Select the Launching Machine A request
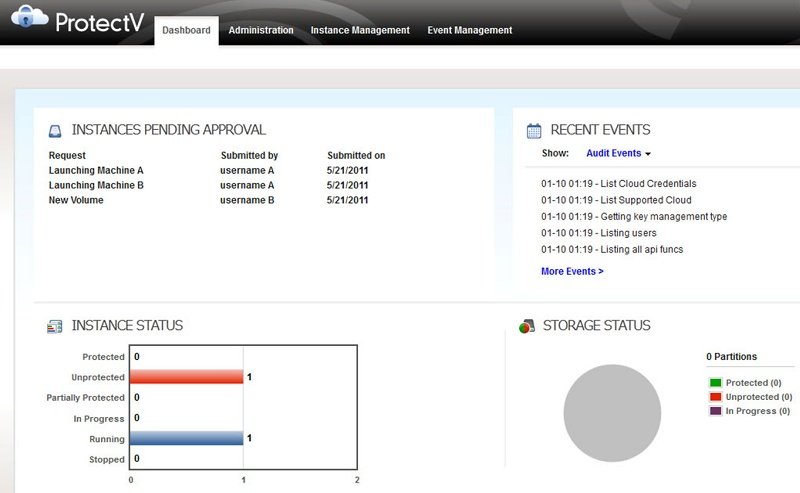The height and width of the screenshot is (493, 800). [96, 170]
